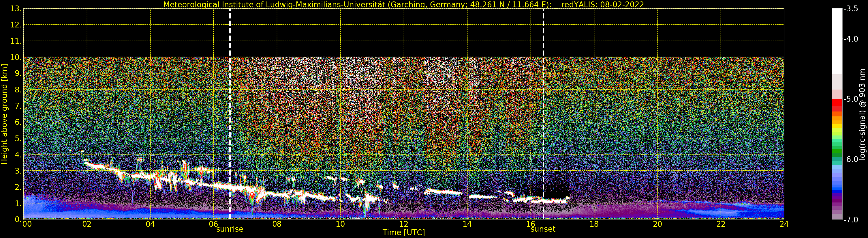Click the height axis tick '1.'
Image resolution: width=868 pixels, height=238 pixels.
pos(18,204)
